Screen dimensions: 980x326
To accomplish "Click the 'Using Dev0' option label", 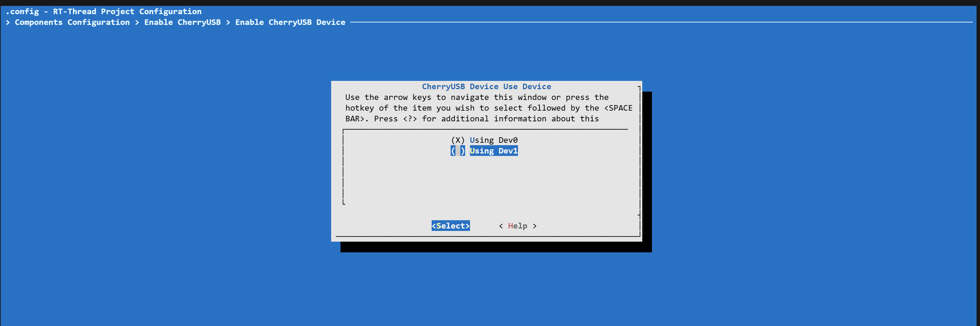I will pyautogui.click(x=493, y=140).
